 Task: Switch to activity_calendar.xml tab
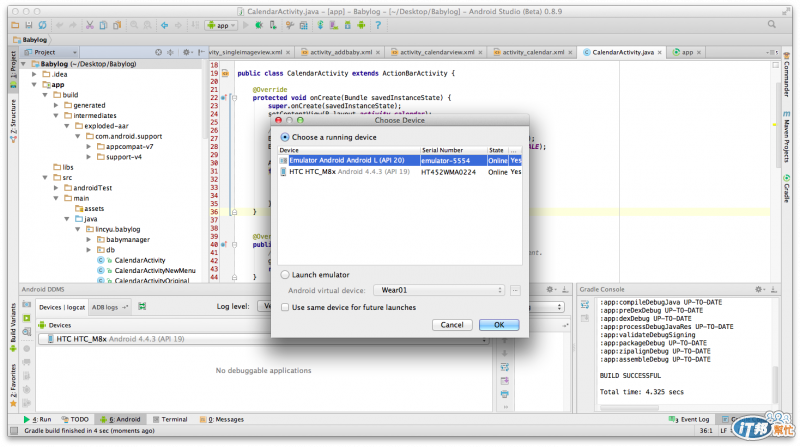(533, 52)
